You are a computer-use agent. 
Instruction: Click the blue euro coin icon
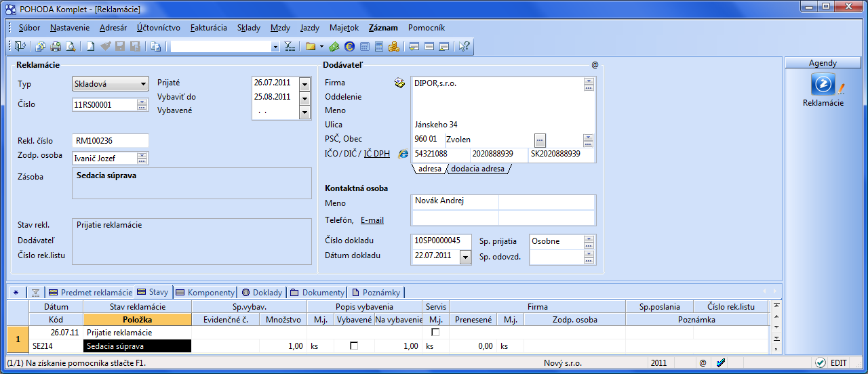[x=349, y=47]
